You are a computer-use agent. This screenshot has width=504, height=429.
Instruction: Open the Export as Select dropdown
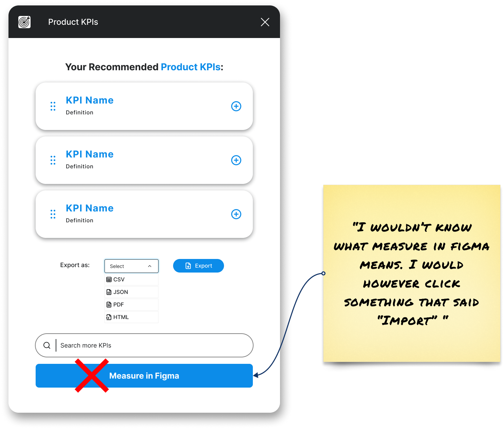click(131, 266)
